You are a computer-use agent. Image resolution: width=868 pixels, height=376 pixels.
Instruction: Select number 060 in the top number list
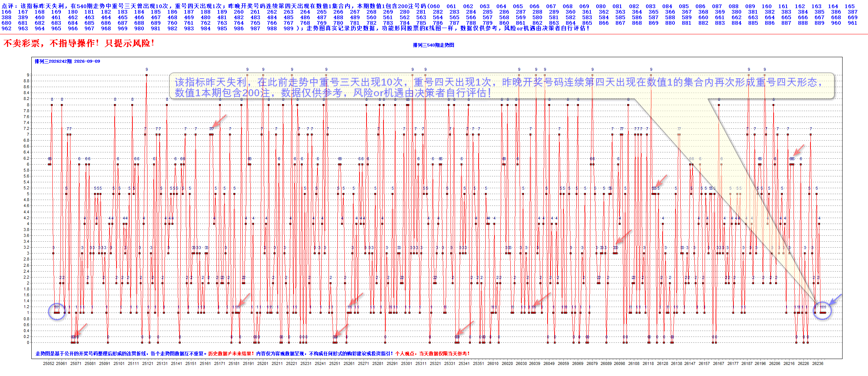tap(435, 6)
